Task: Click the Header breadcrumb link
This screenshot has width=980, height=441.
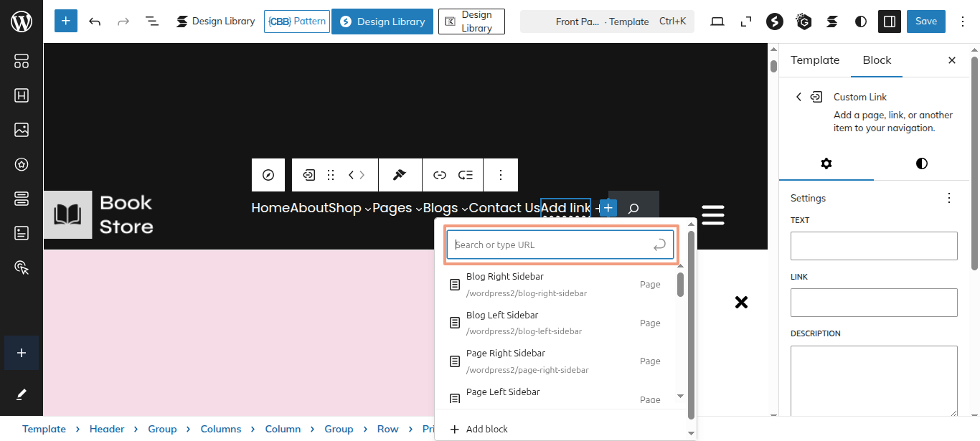Action: click(x=106, y=429)
